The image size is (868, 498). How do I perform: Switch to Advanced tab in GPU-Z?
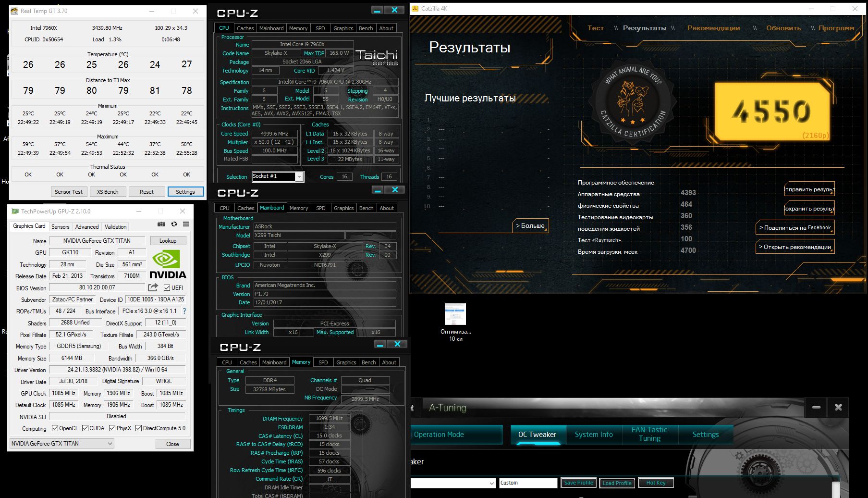87,226
